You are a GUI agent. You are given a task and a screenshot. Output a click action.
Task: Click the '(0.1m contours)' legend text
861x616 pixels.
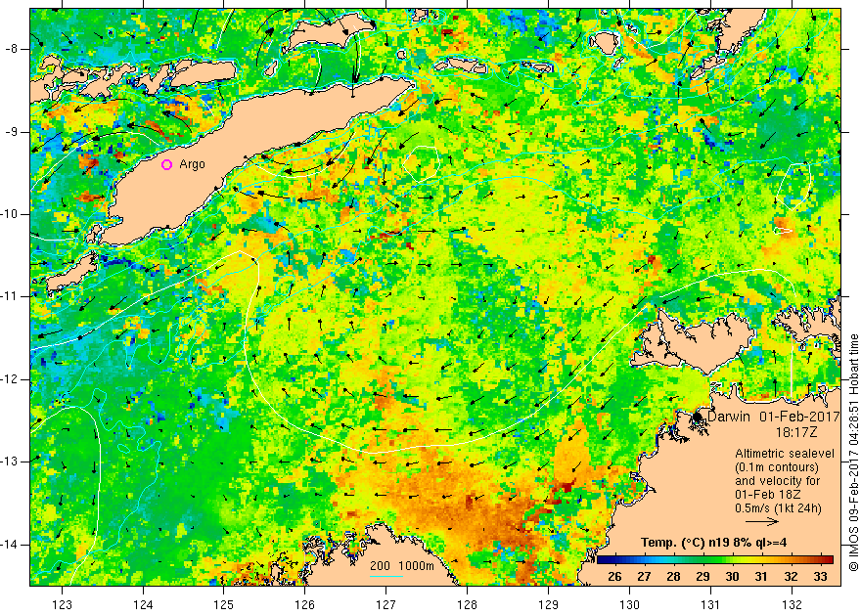point(777,467)
